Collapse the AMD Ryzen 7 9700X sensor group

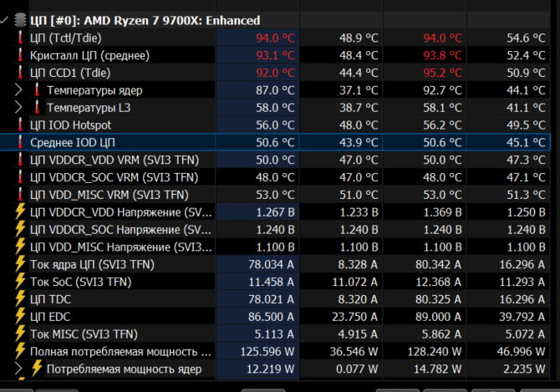point(4,20)
